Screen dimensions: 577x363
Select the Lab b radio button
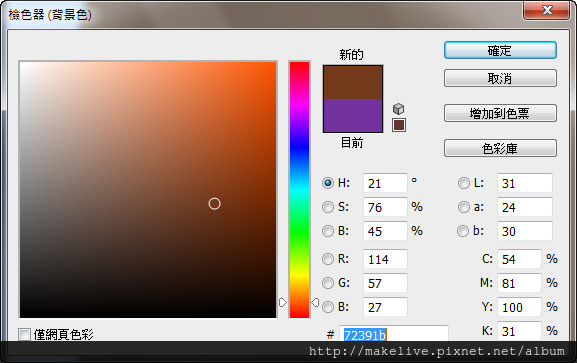463,231
